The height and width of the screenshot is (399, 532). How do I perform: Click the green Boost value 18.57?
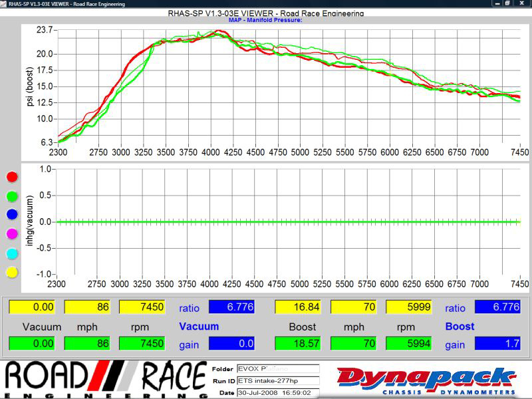coord(297,343)
